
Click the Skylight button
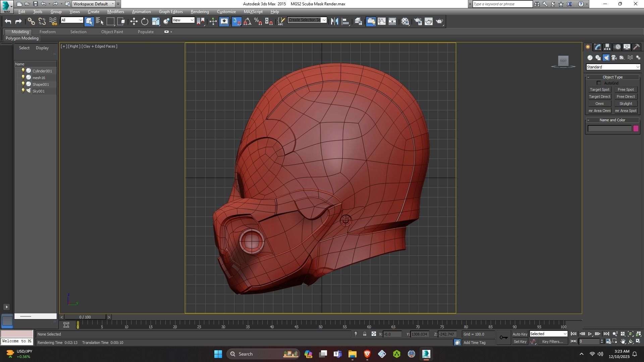[626, 104]
